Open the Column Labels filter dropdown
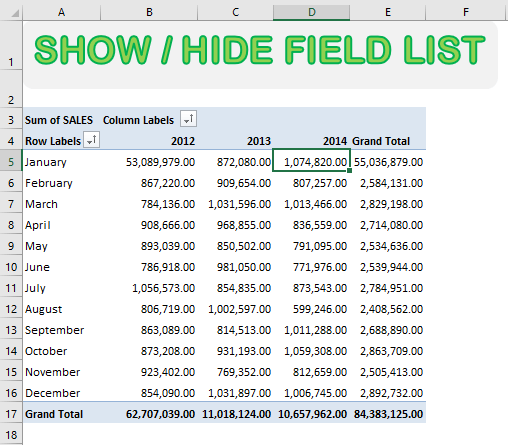The image size is (508, 445). coord(188,119)
